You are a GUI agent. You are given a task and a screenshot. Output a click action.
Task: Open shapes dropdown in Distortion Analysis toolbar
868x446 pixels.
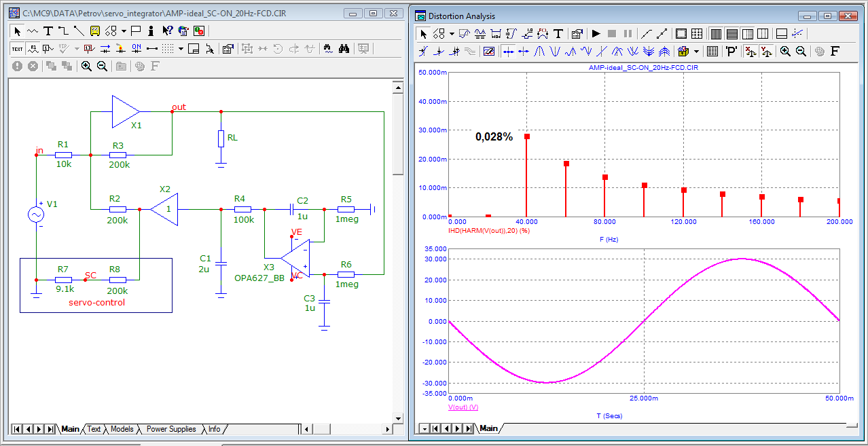452,33
